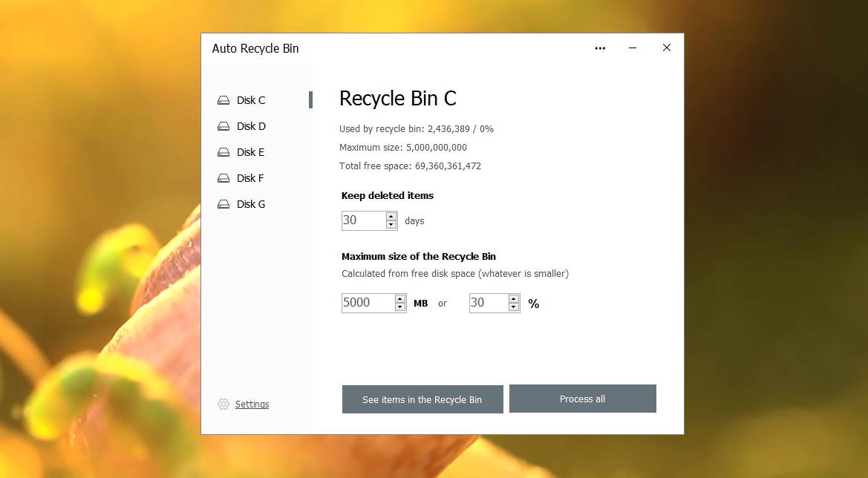Screen dimensions: 868x478
Task: Focus the days input field
Action: [x=363, y=220]
